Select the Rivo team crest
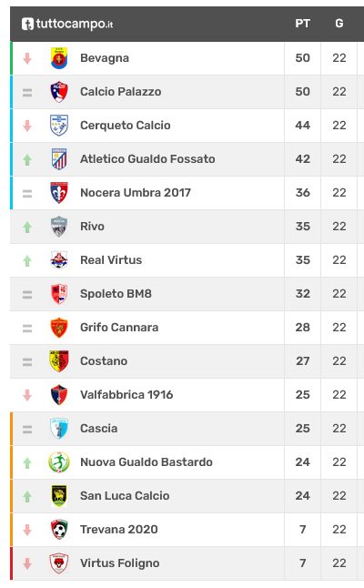This screenshot has height=588, width=364. 59,227
